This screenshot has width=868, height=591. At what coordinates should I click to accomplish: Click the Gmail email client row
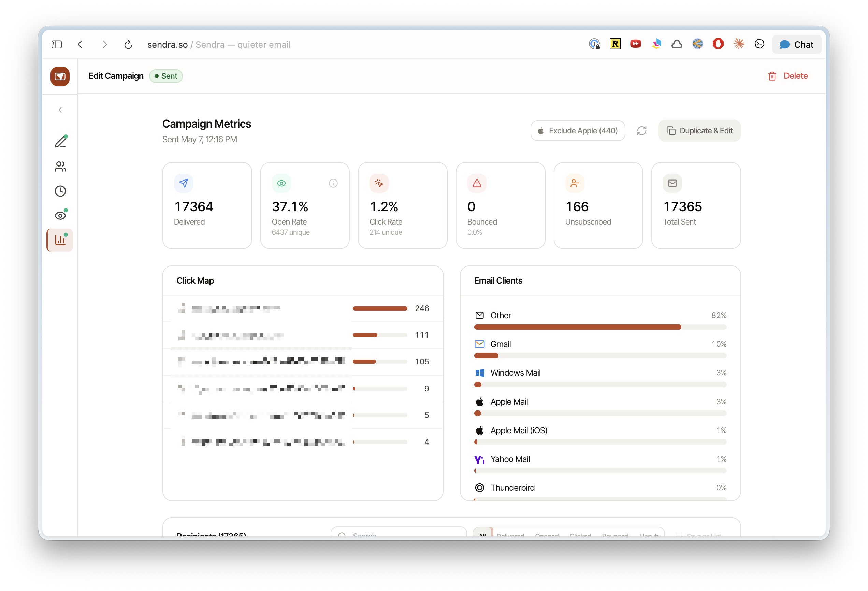(x=600, y=349)
